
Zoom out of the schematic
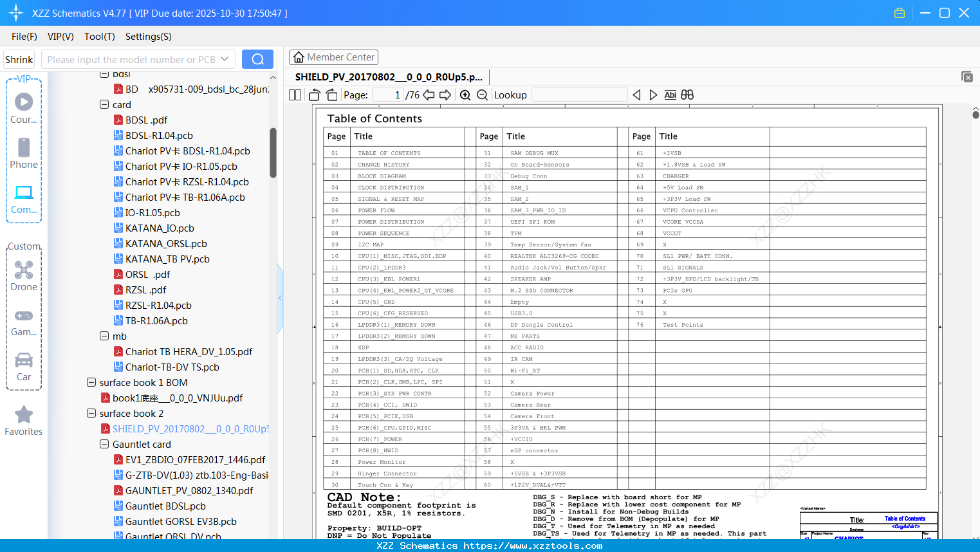[482, 95]
